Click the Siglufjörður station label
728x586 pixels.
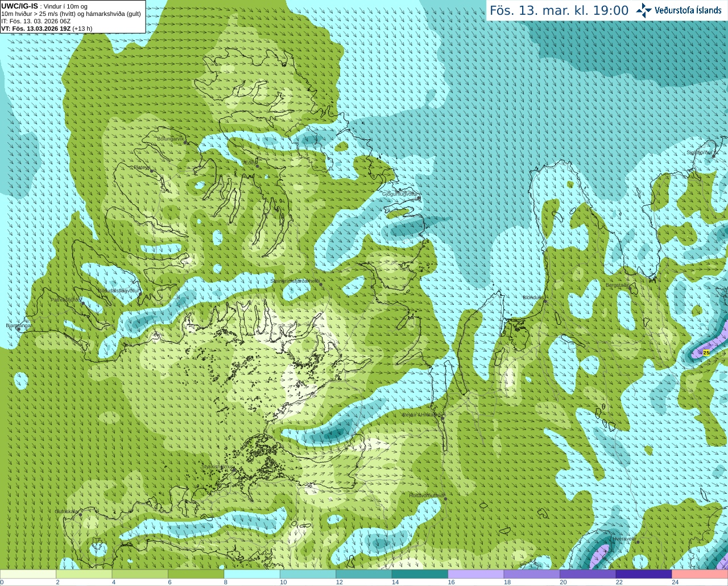point(700,152)
